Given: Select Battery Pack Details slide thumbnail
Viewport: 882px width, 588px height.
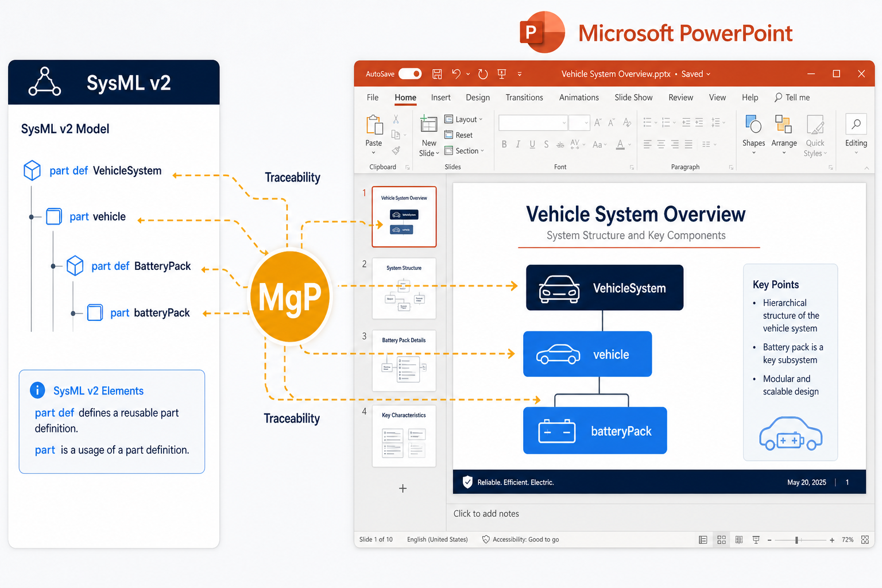Looking at the screenshot, I should (x=404, y=361).
